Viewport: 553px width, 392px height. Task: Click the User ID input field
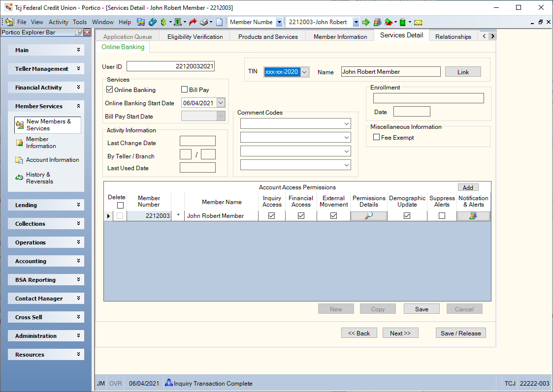point(170,66)
